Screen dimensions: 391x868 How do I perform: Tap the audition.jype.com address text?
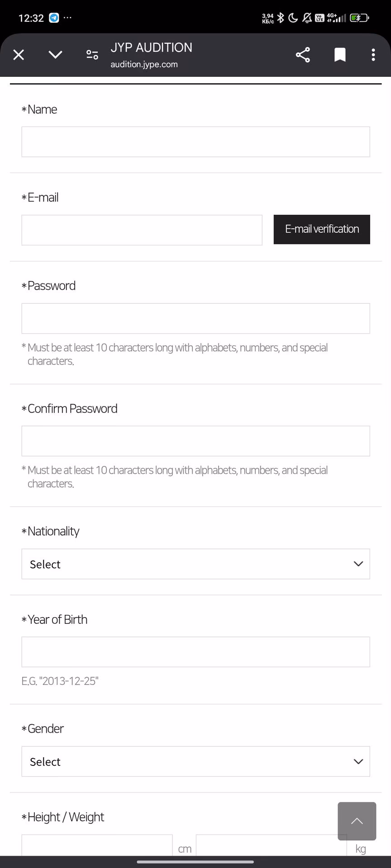(x=144, y=64)
